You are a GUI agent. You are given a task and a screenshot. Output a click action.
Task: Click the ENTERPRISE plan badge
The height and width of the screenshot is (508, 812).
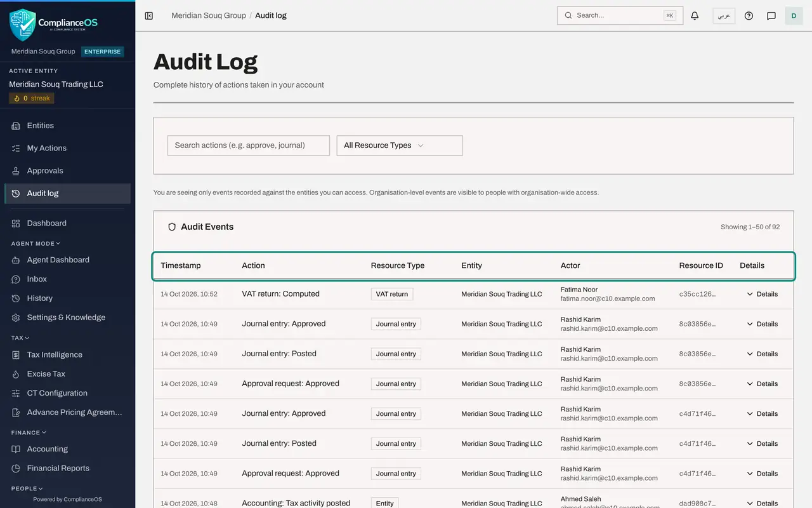click(102, 51)
